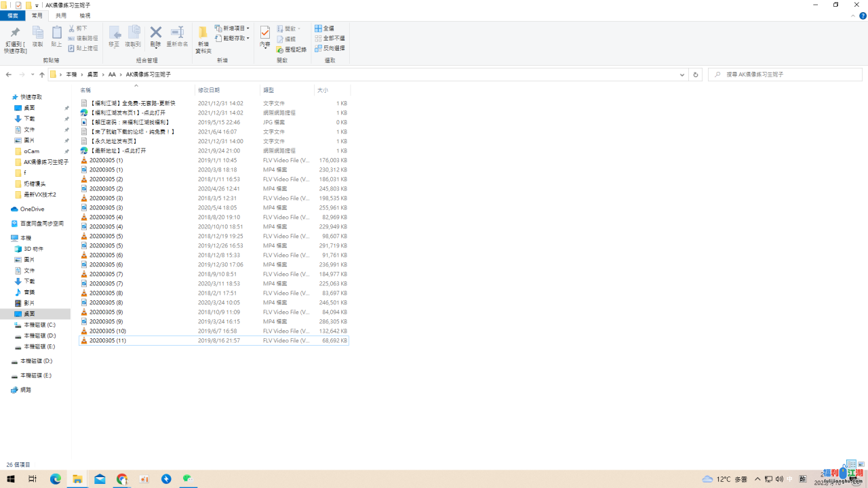This screenshot has width=868, height=488.
Task: Click Invert Selection (反向選擇) in the ribbon
Action: coord(330,49)
